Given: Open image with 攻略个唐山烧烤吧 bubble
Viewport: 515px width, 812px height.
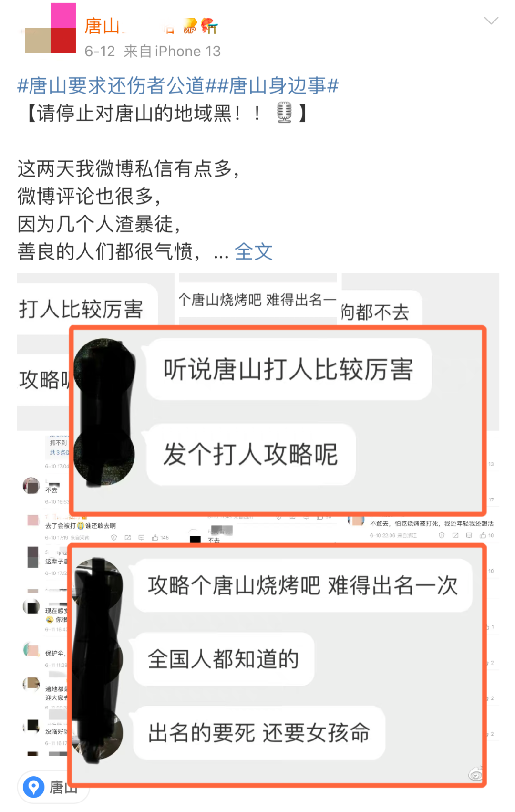Looking at the screenshot, I should pos(278,665).
